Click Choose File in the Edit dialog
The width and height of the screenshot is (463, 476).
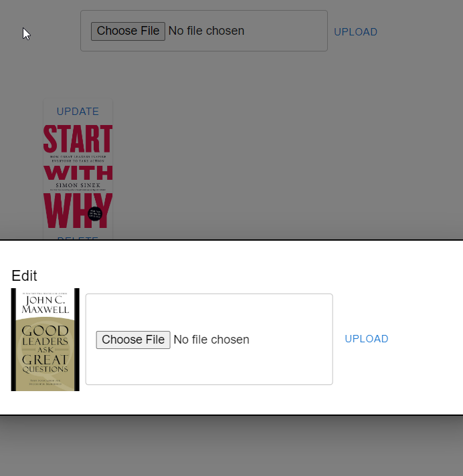point(133,340)
